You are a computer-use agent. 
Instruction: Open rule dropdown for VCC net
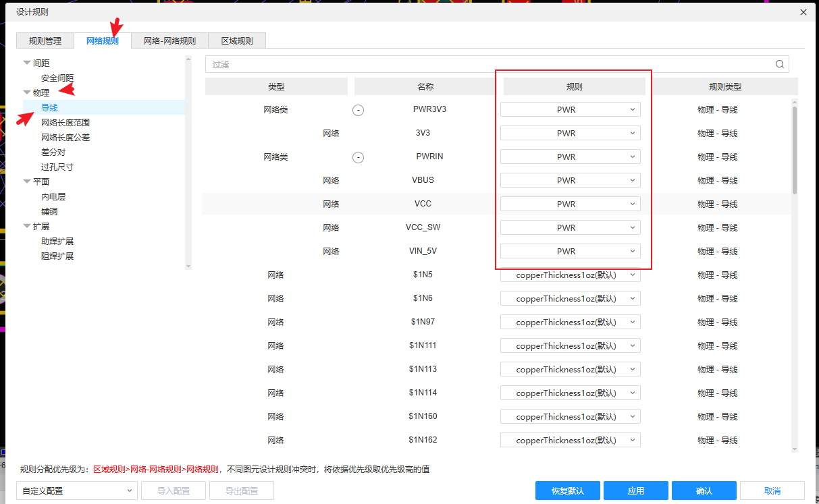pos(571,204)
